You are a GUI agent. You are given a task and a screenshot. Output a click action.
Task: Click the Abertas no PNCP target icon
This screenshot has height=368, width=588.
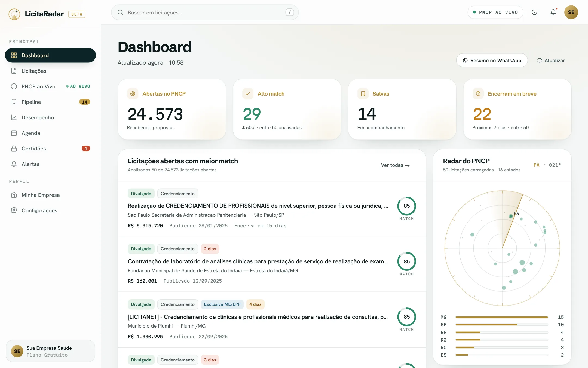click(x=133, y=94)
